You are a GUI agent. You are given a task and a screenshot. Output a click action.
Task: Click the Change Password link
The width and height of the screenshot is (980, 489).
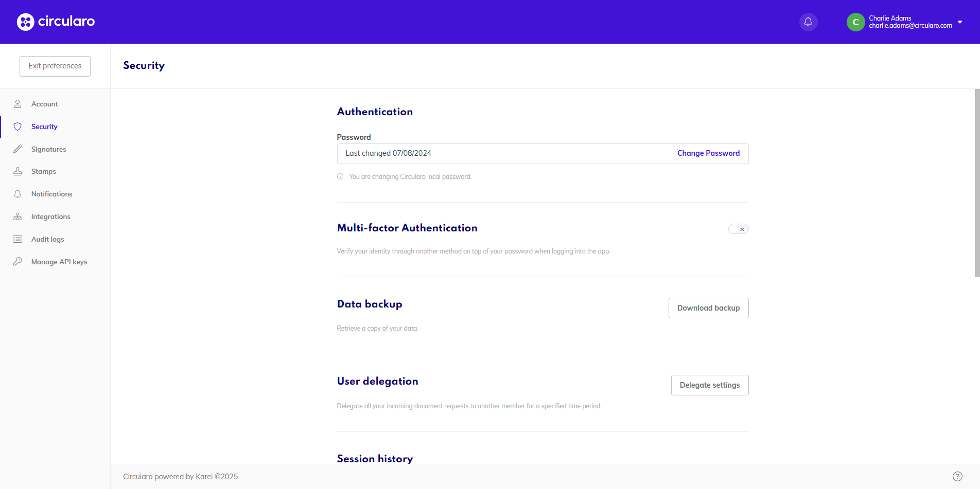tap(708, 153)
